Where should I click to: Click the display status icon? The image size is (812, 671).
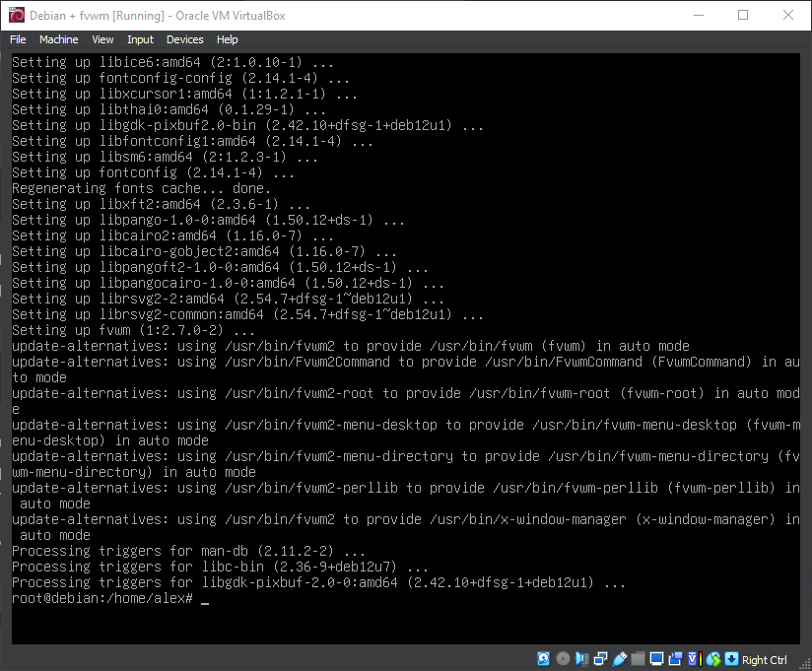pyautogui.click(x=656, y=658)
